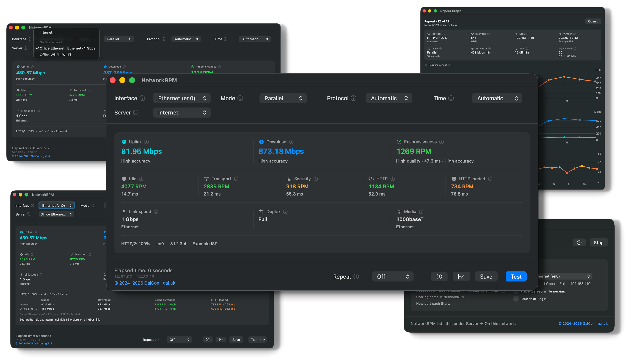
Task: Click the Repeat info icon in front window
Action: (x=356, y=277)
